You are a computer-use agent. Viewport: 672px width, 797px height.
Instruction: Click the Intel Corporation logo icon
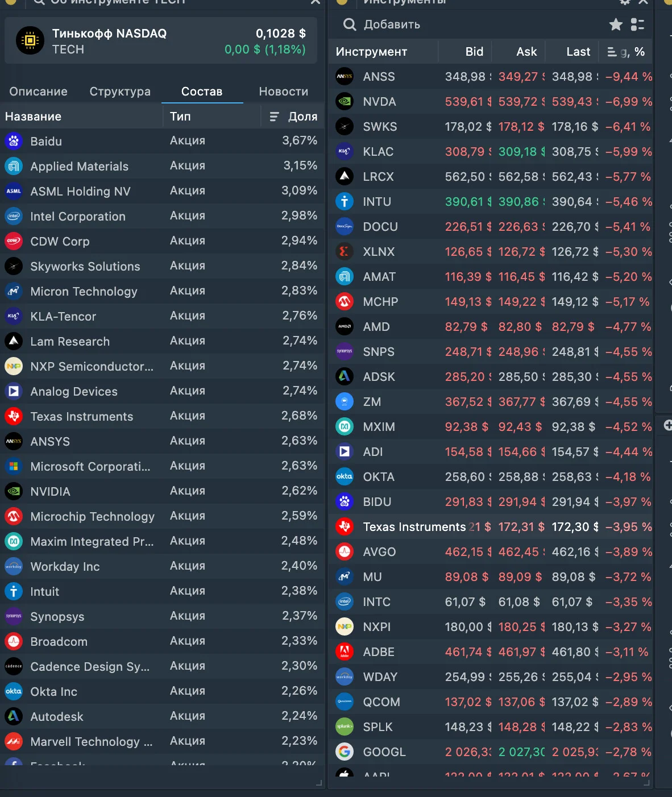[14, 216]
